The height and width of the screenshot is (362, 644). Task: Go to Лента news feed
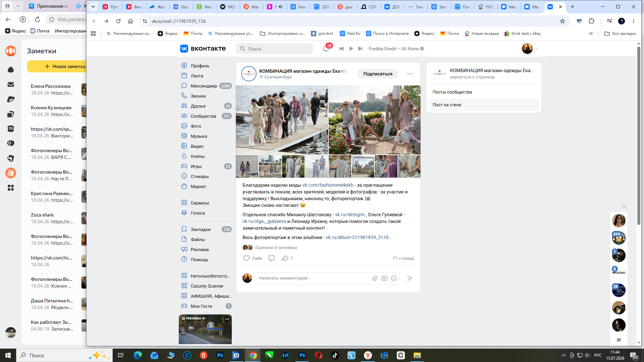(197, 76)
